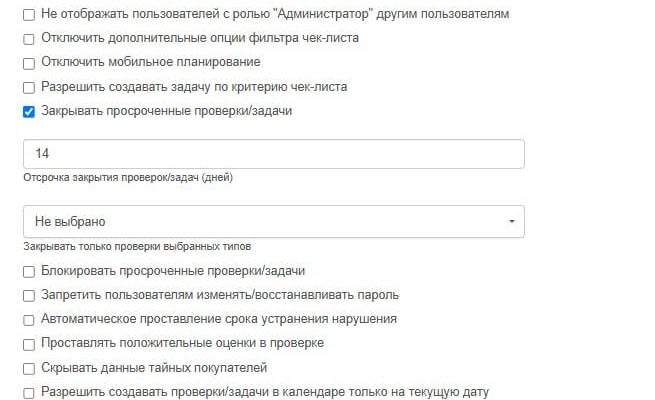Click the label text "Блокировать просроченные проверки/задачи"
Image resolution: width=655 pixels, height=400 pixels.
pos(173,271)
